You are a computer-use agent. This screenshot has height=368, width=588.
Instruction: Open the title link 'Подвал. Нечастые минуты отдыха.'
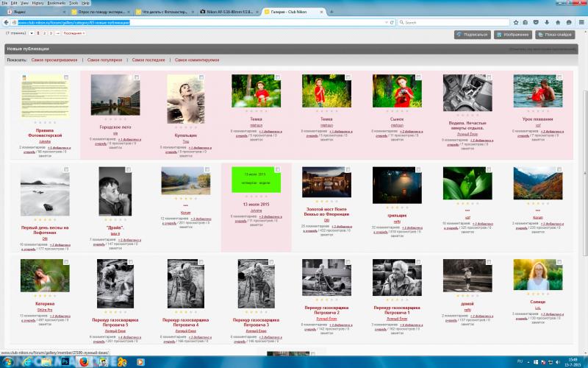tap(467, 125)
